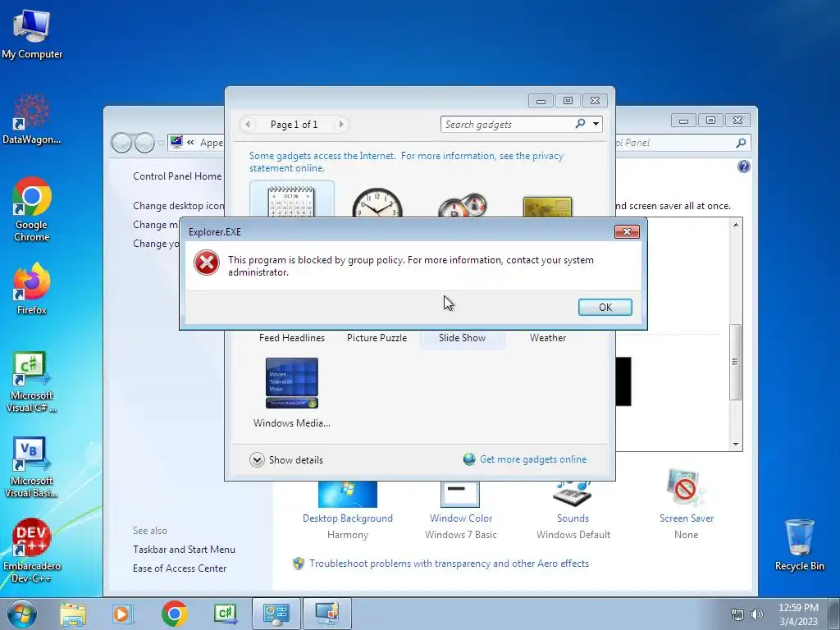Open the taskbar clock showing 12:59 PM
The width and height of the screenshot is (840, 630).
798,614
